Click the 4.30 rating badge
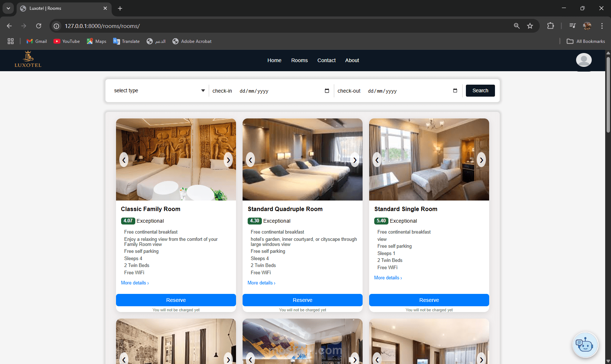This screenshot has width=611, height=364. pyautogui.click(x=255, y=221)
